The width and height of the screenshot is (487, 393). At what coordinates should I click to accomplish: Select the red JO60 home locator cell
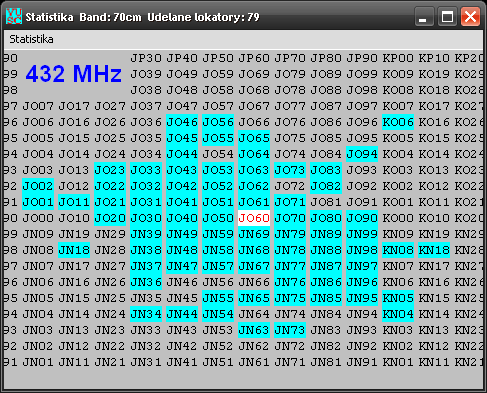pyautogui.click(x=254, y=218)
